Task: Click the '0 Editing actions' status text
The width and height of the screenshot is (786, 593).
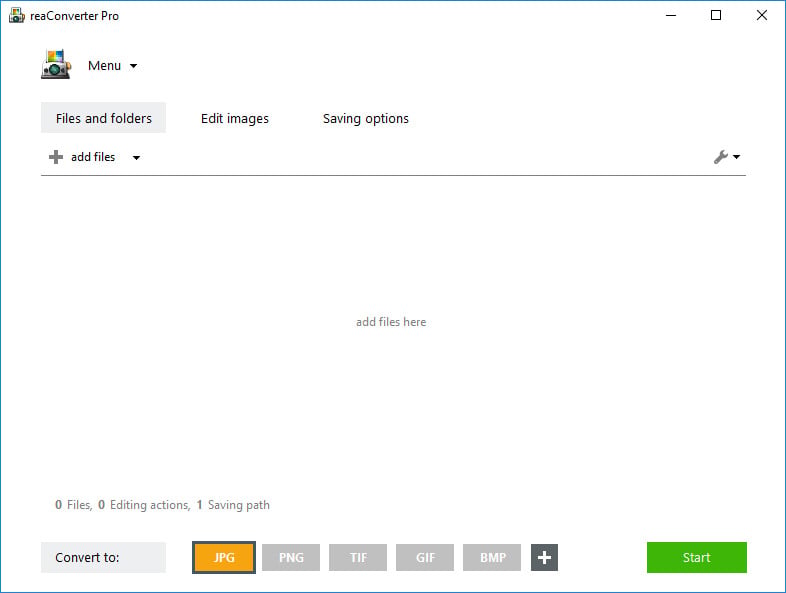Action: [x=144, y=505]
